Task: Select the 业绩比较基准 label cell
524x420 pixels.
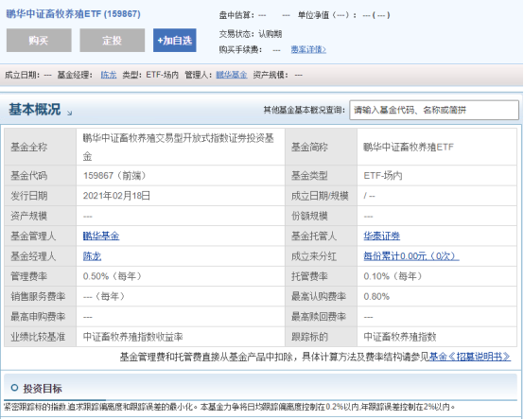Action: [41, 337]
